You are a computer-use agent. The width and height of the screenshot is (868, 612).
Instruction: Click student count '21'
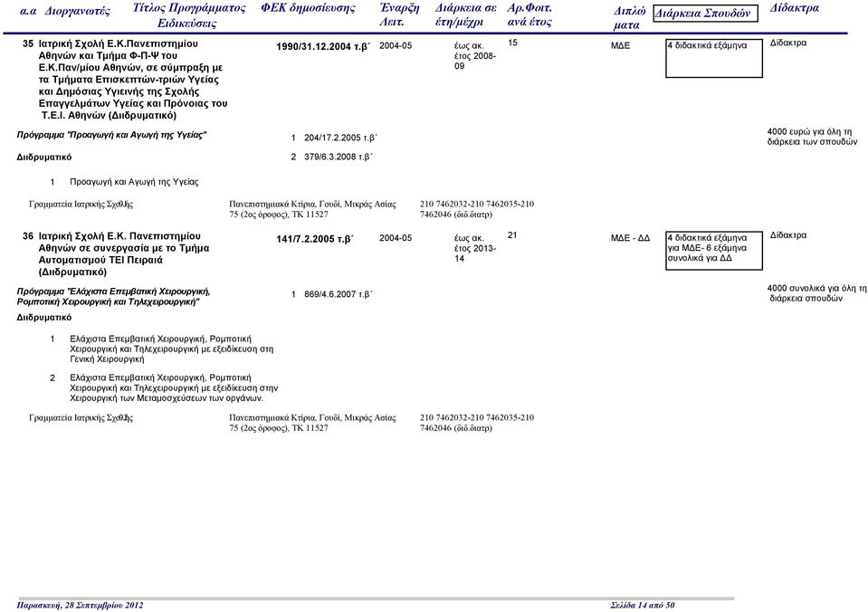point(512,235)
